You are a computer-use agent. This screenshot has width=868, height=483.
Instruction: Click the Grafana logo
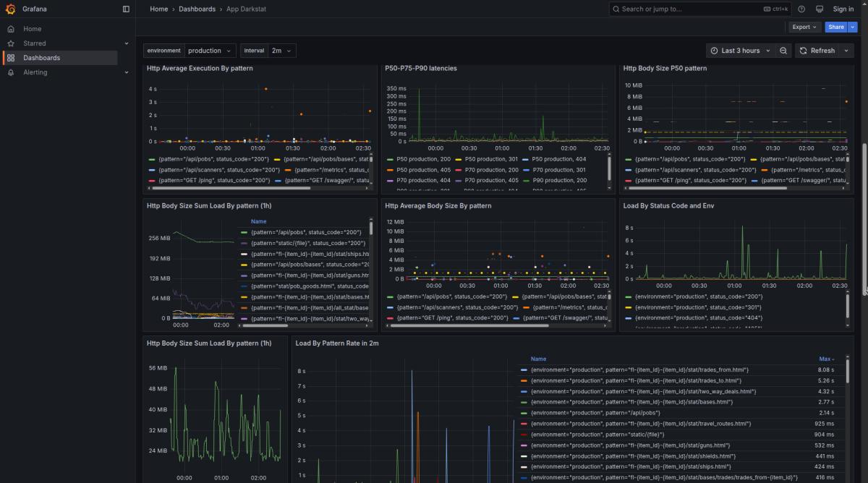11,9
